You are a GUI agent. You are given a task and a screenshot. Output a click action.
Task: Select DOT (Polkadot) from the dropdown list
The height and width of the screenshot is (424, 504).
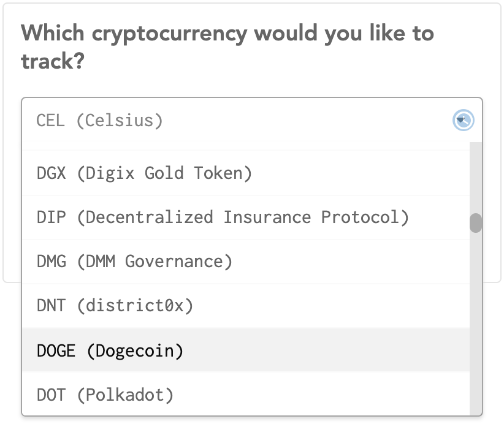246,394
